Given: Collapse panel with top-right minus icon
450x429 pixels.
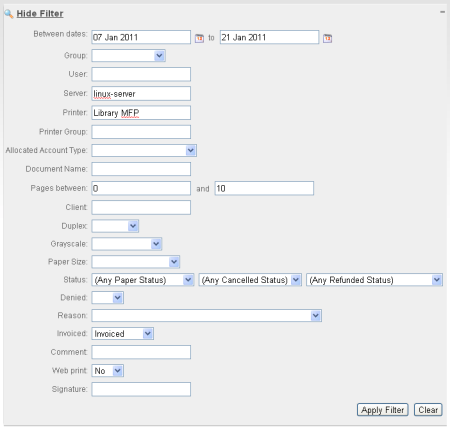Looking at the screenshot, I should (442, 12).
